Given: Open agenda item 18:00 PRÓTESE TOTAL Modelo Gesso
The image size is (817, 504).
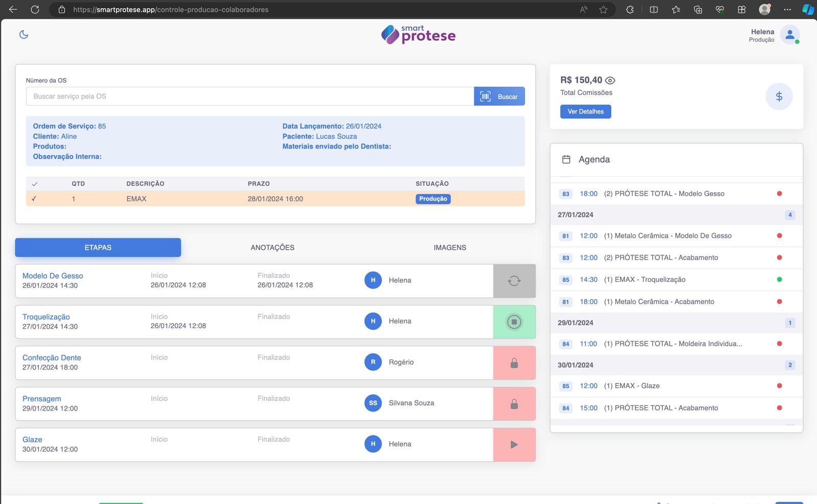Looking at the screenshot, I should [677, 194].
